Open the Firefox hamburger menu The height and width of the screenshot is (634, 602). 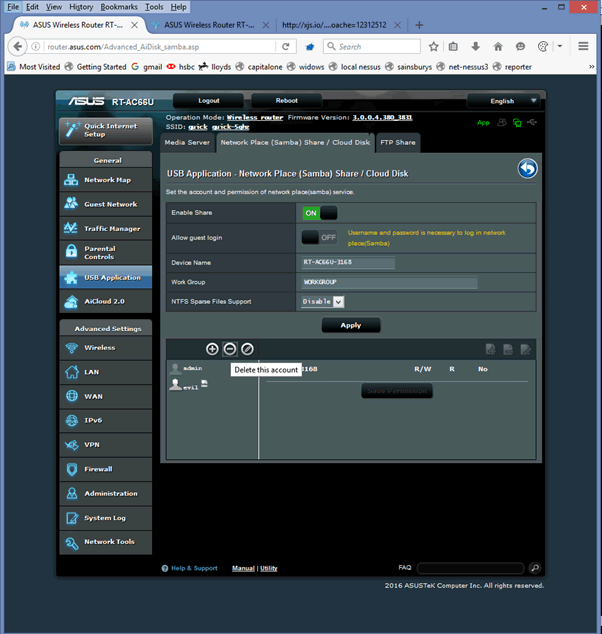(583, 46)
